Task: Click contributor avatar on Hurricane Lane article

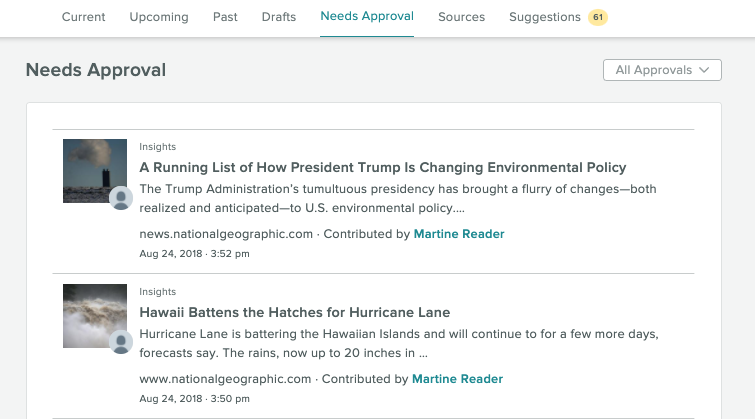Action: 121,342
